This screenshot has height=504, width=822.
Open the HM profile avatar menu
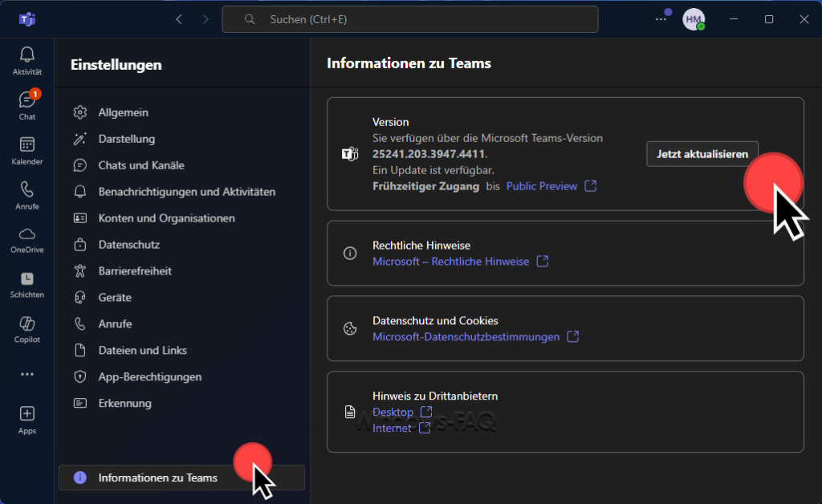pos(693,19)
